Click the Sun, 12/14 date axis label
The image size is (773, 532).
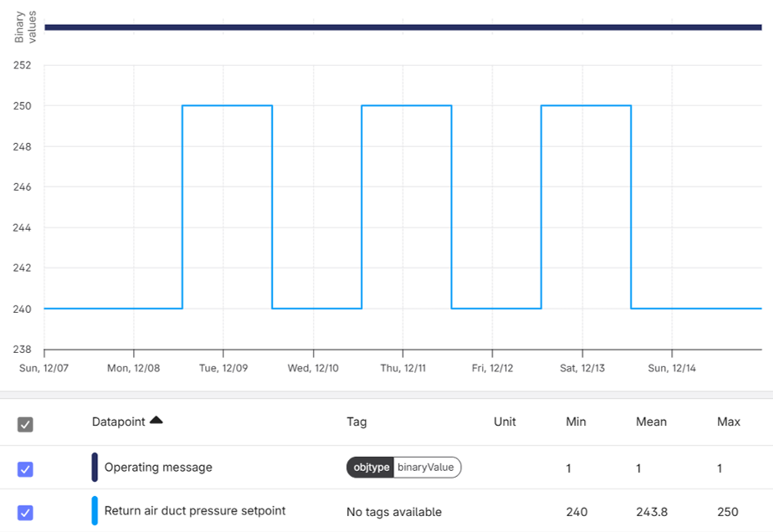(670, 367)
